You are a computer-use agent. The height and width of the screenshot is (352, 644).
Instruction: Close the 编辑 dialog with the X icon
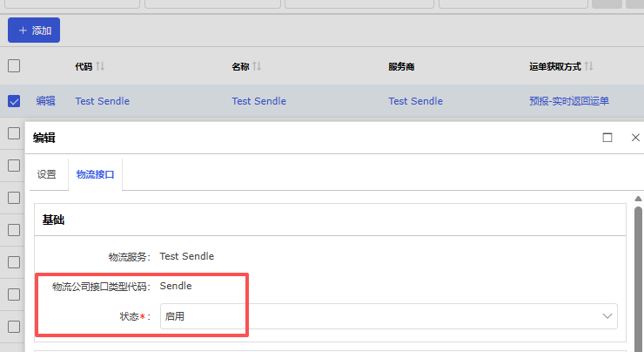(x=635, y=138)
